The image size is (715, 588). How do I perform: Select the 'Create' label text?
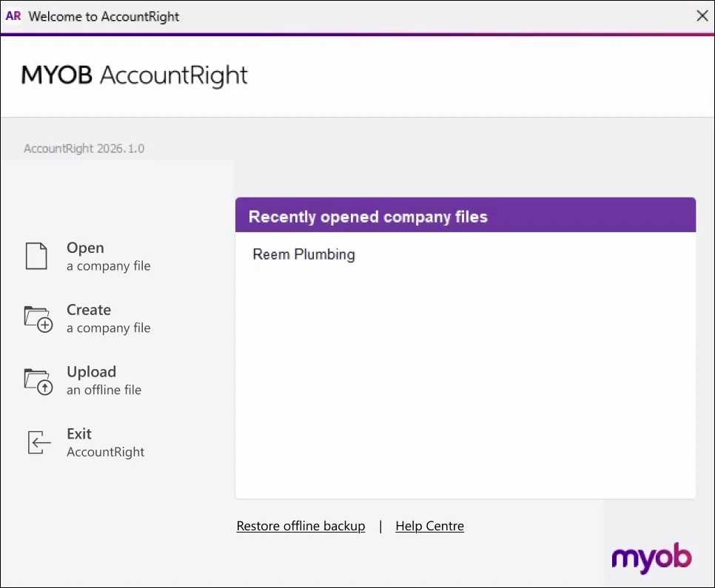click(89, 310)
